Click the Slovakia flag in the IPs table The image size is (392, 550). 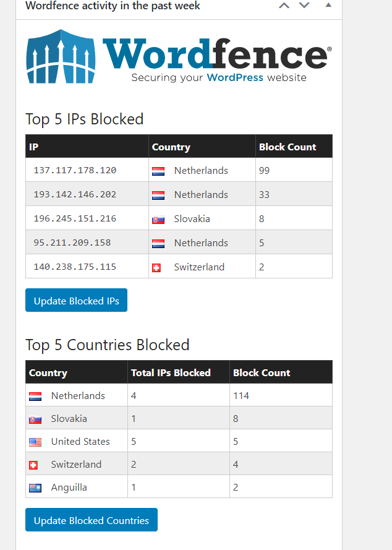[x=158, y=220]
